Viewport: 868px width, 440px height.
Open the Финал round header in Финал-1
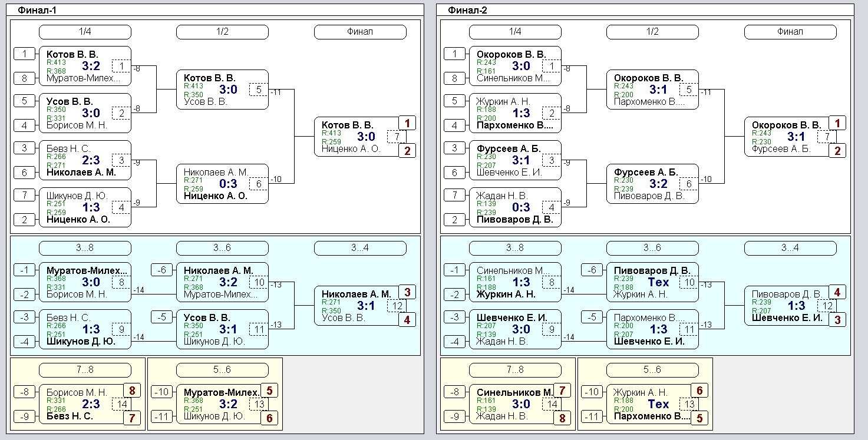[360, 32]
